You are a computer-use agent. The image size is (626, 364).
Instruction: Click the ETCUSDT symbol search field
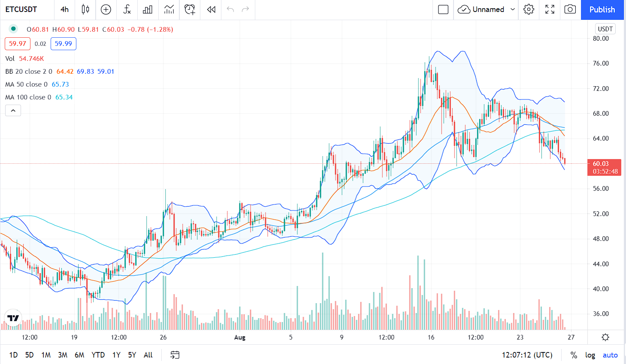coord(21,9)
